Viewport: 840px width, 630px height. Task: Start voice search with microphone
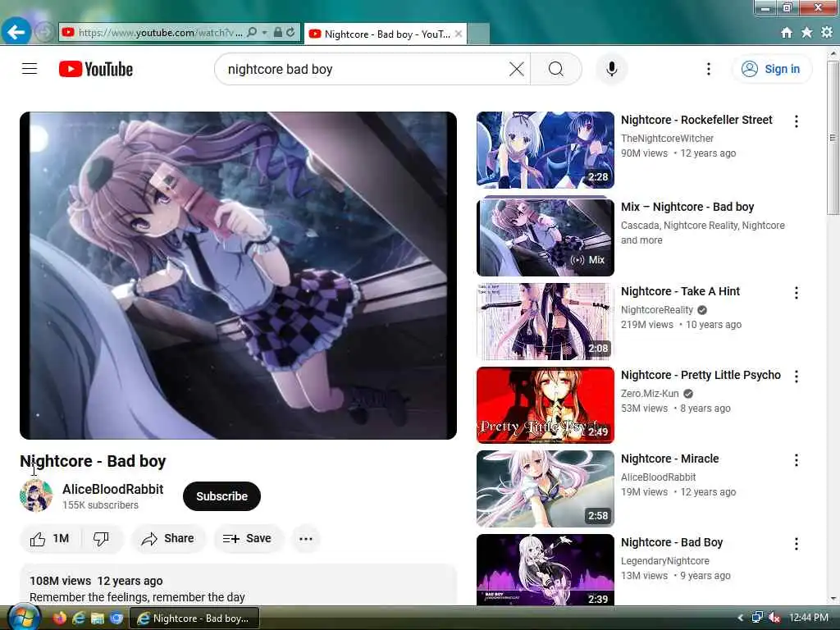pos(611,69)
